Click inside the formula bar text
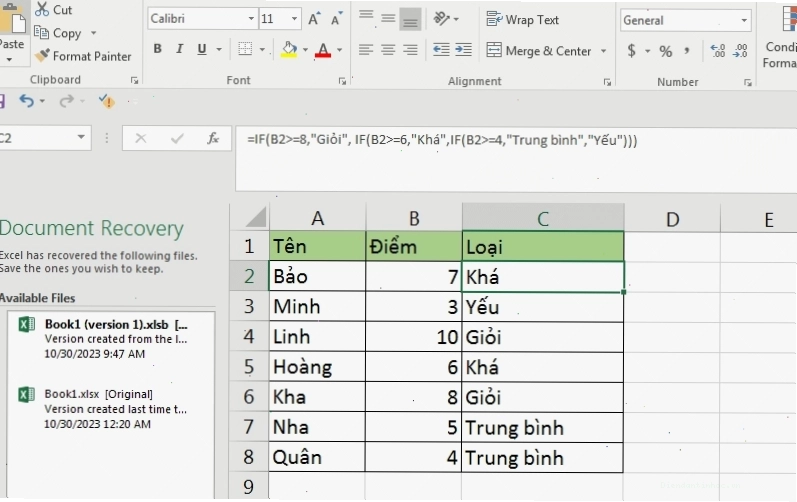The width and height of the screenshot is (797, 502). pos(442,140)
